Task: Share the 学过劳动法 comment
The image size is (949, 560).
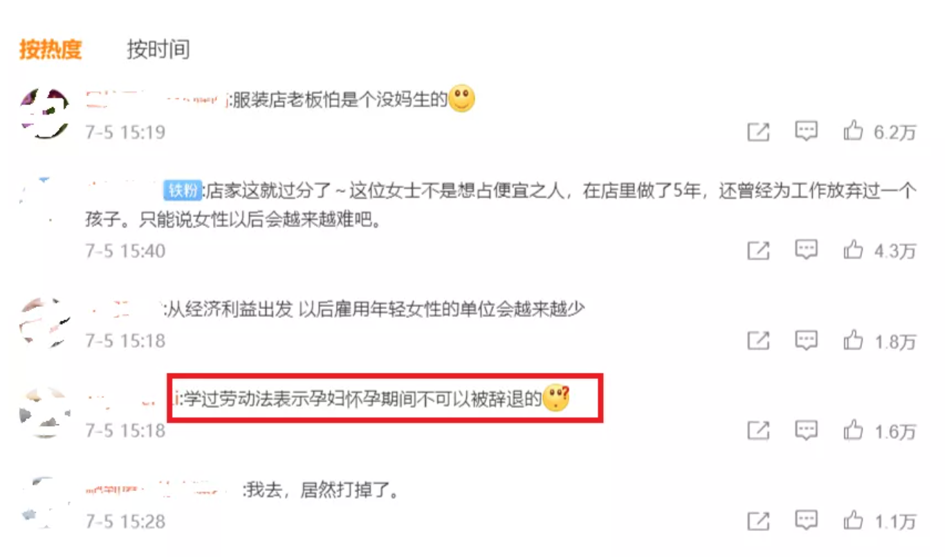Action: [x=759, y=431]
